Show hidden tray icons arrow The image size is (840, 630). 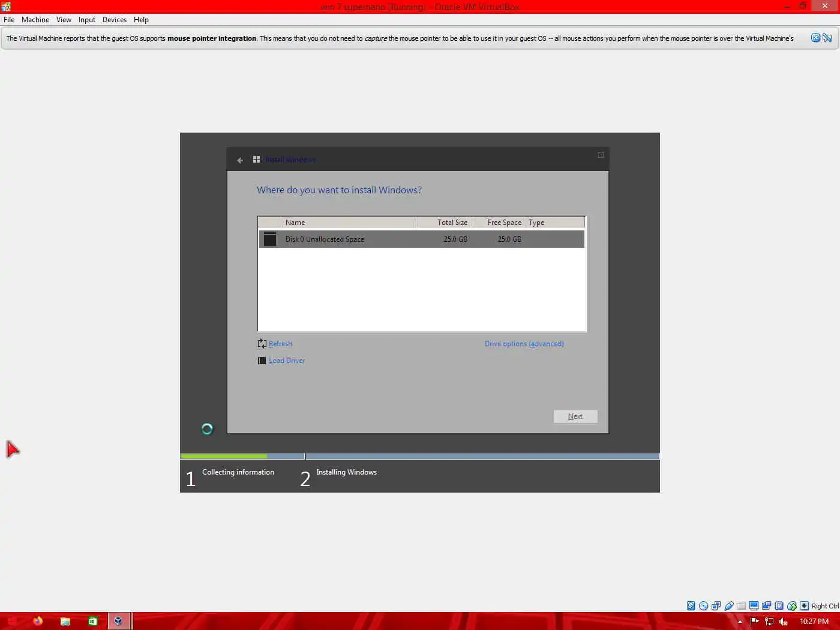[x=740, y=622]
